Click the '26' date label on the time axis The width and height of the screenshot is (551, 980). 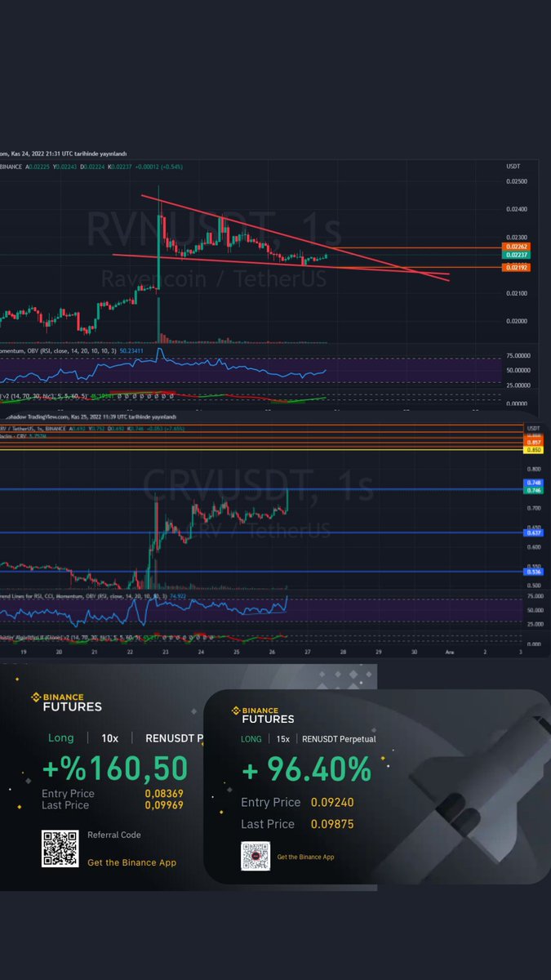click(272, 653)
